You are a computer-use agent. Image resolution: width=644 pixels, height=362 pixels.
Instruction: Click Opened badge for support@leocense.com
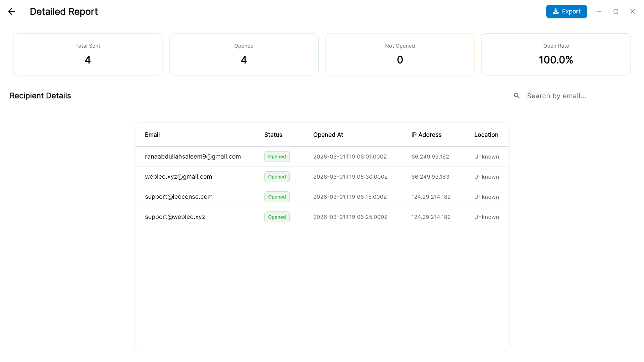pyautogui.click(x=277, y=197)
